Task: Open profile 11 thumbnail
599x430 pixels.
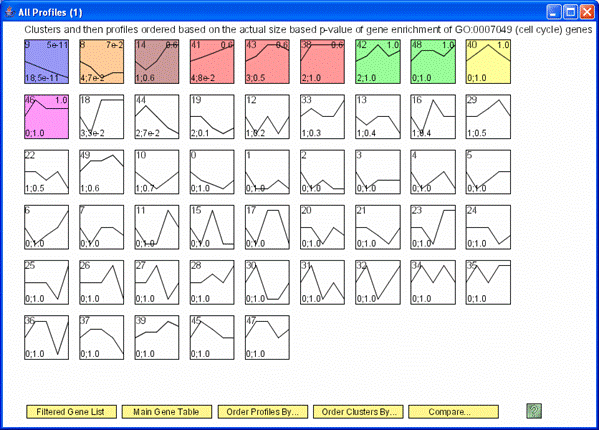Action: 157,227
